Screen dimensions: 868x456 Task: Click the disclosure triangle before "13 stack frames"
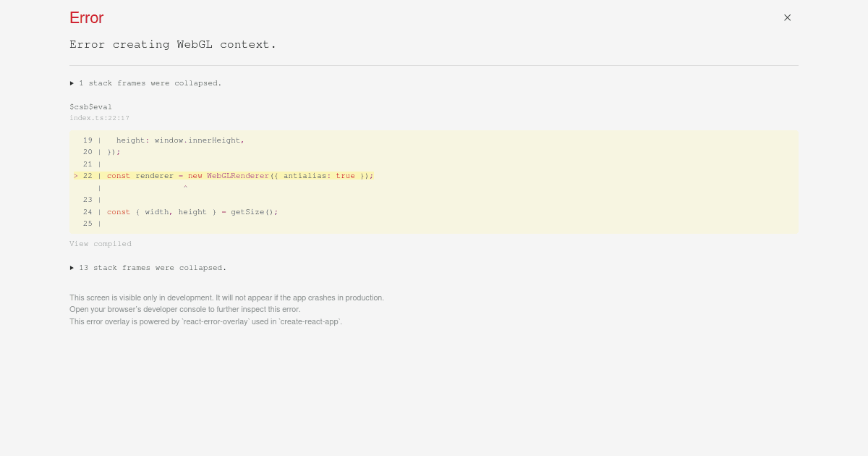tap(72, 268)
